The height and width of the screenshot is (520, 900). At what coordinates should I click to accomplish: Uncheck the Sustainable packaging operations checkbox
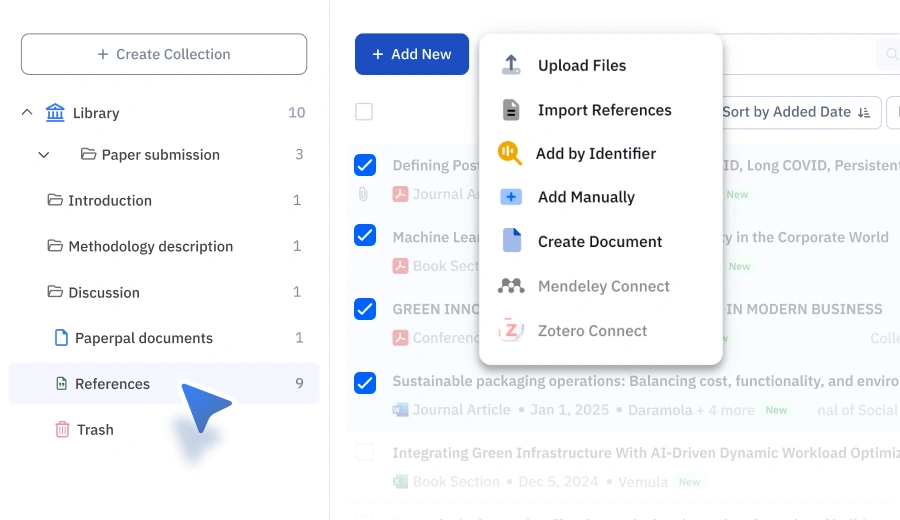point(365,383)
